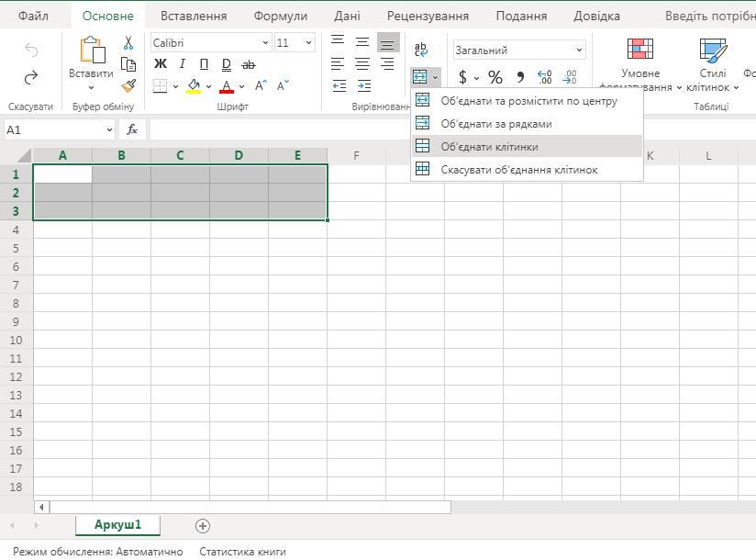Screen dimensions: 756x560
Task: Click the Wrap Text icon
Action: click(421, 50)
